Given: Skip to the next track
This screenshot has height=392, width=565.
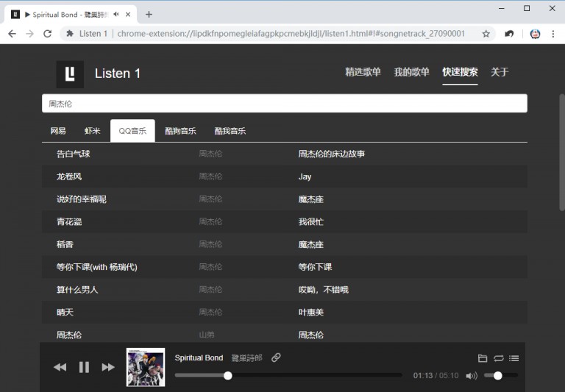Looking at the screenshot, I should pos(108,367).
